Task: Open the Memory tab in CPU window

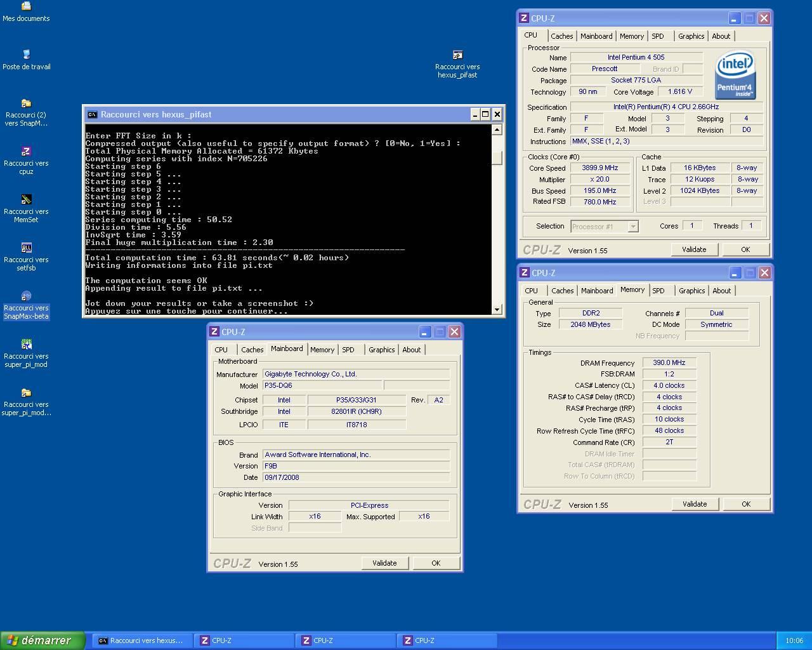Action: 632,36
